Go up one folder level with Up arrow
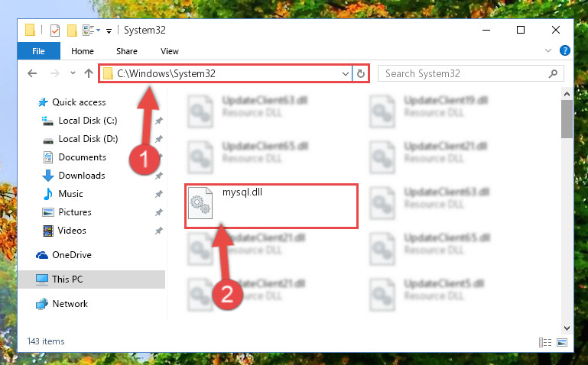Viewport: 588px width, 365px height. [89, 73]
